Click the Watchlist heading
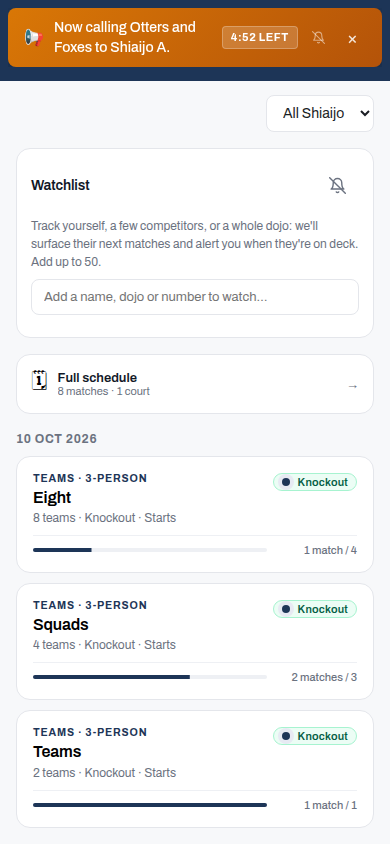 [x=60, y=185]
